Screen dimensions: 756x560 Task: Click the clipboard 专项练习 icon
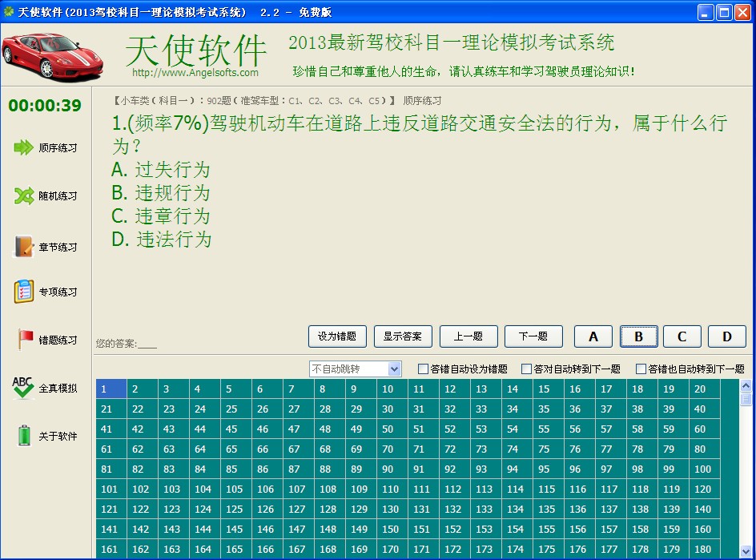tap(24, 292)
